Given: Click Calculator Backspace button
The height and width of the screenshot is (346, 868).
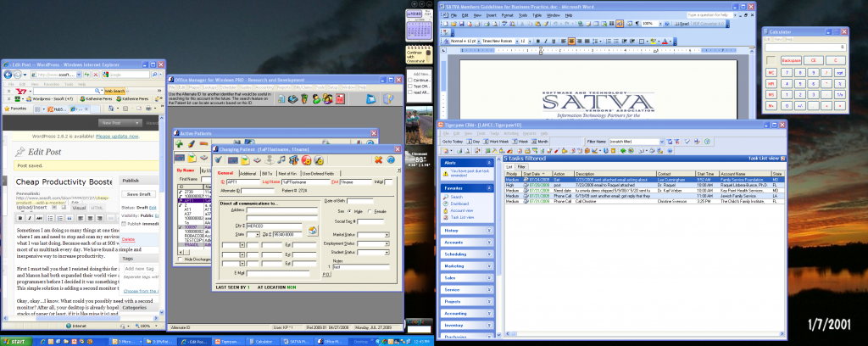Looking at the screenshot, I should [792, 60].
